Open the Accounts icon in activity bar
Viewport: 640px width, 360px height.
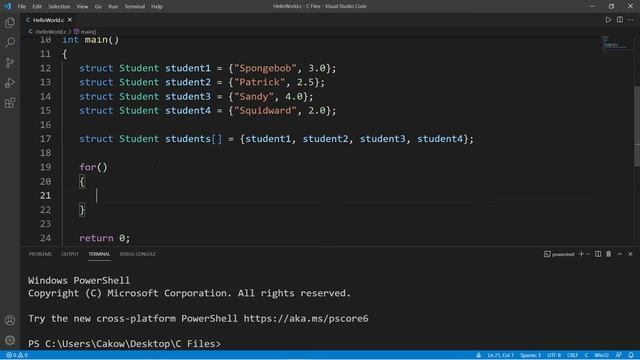(10, 320)
